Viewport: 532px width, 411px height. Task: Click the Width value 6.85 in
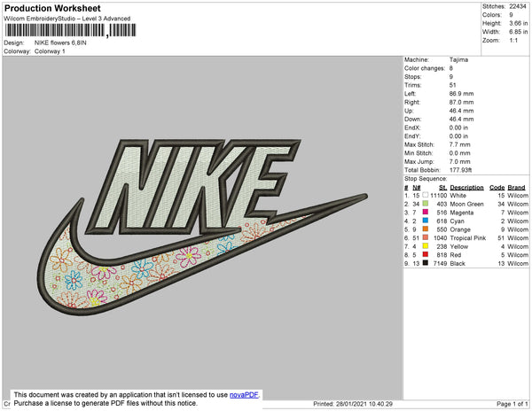[518, 32]
